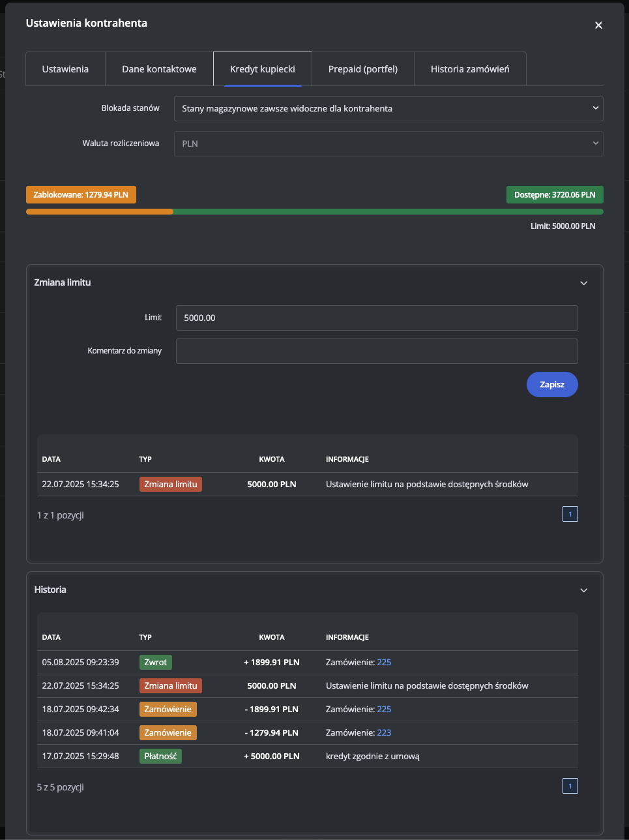The image size is (629, 840).
Task: Open order 223 link
Action: (x=384, y=733)
